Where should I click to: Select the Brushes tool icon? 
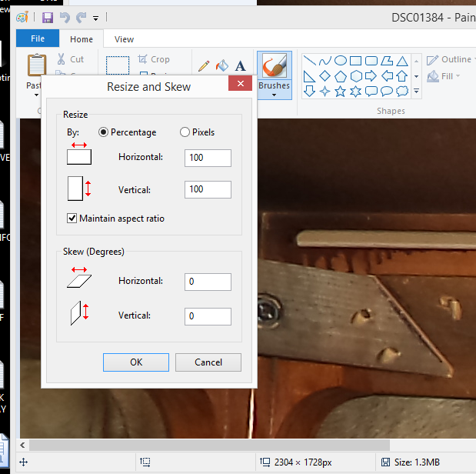point(275,65)
